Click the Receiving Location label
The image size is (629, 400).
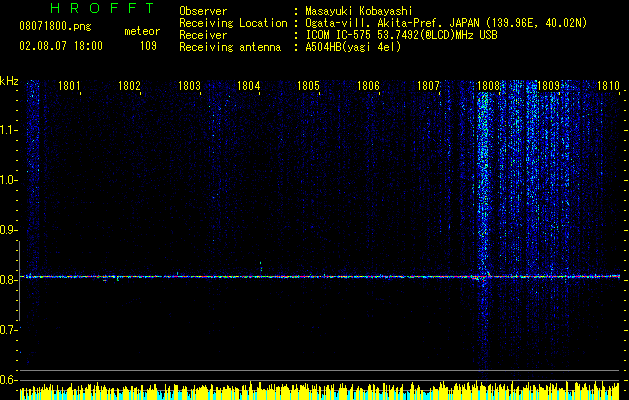click(x=233, y=23)
